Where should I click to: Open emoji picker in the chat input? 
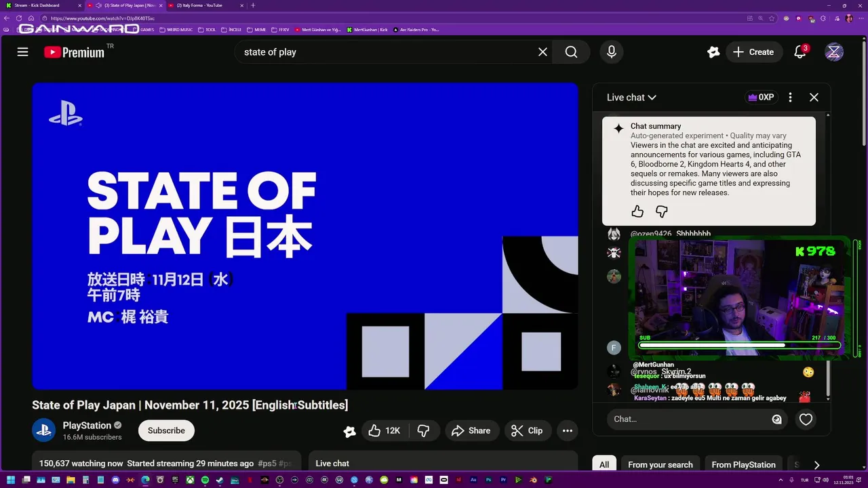(776, 420)
